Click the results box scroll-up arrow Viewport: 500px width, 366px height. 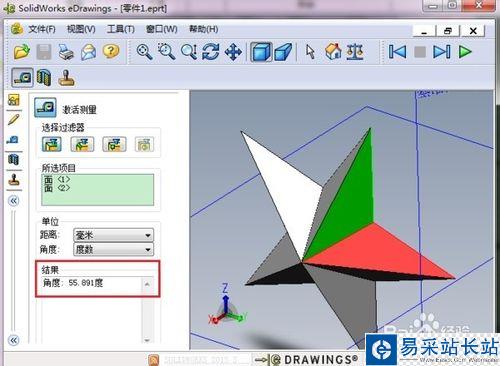tap(147, 284)
